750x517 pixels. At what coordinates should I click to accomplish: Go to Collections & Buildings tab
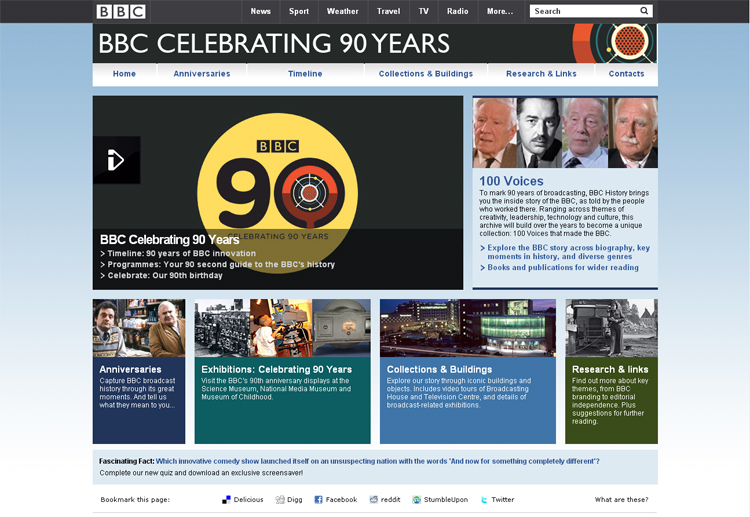425,74
